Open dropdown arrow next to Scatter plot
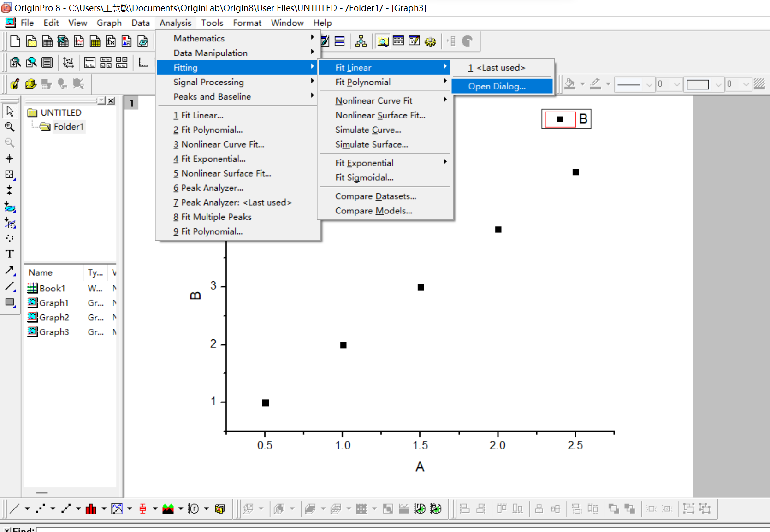This screenshot has width=770, height=532. (53, 509)
